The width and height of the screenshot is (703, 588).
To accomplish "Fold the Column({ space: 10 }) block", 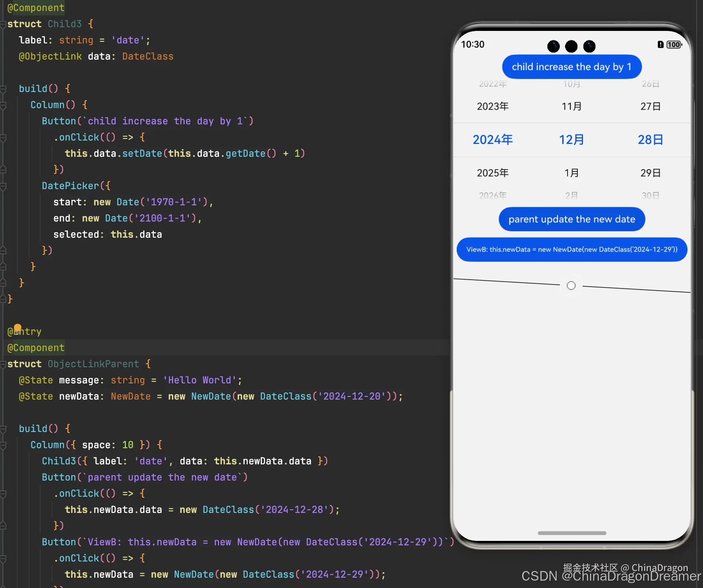I will point(3,445).
